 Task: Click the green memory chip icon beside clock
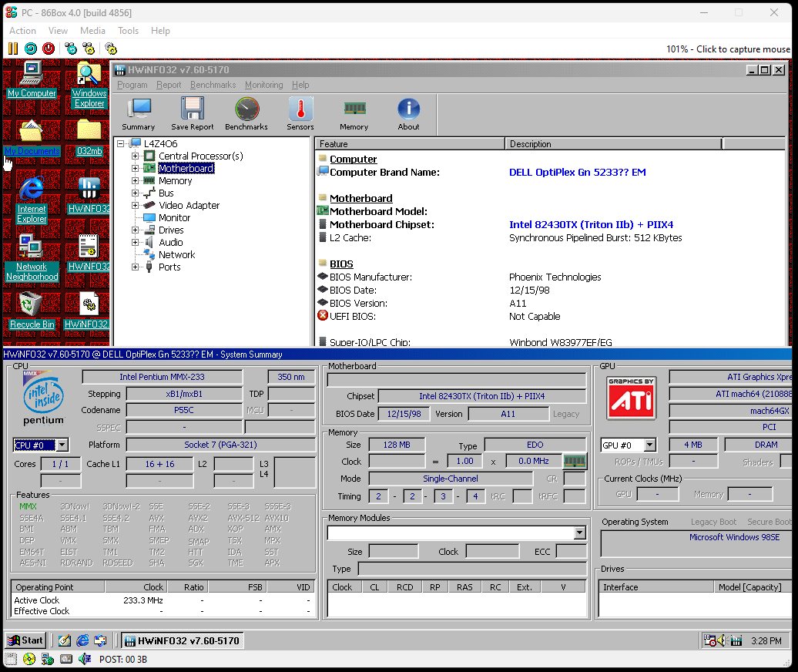point(575,462)
